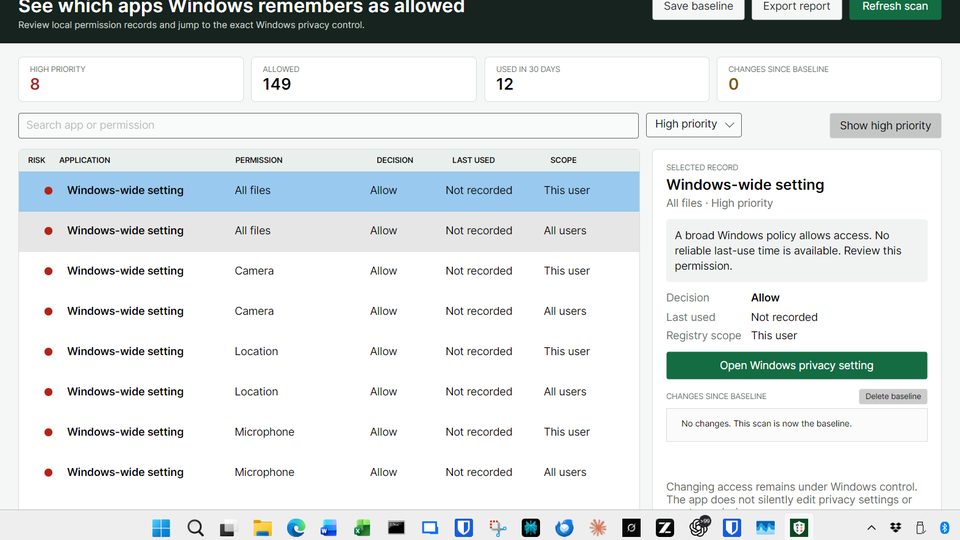Click the Refresh scan button
This screenshot has height=540, width=960.
coord(895,7)
